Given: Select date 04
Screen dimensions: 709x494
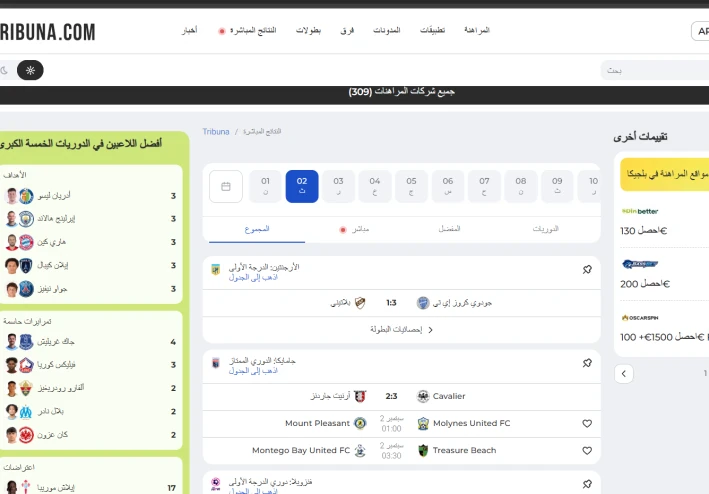Looking at the screenshot, I should (375, 186).
